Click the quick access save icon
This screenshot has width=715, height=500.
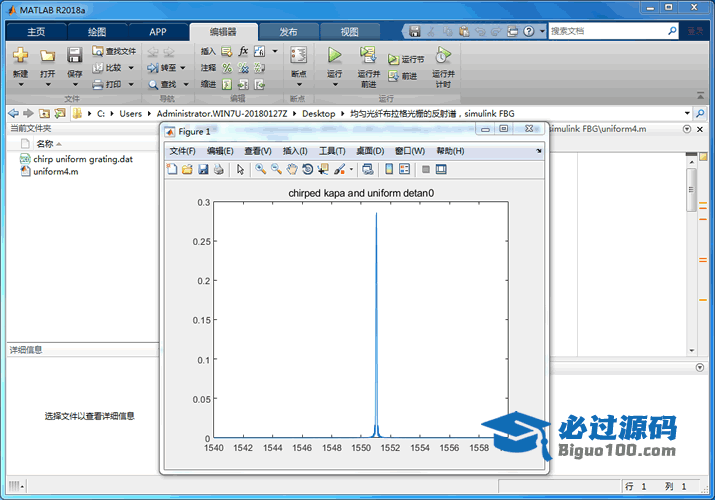(414, 31)
